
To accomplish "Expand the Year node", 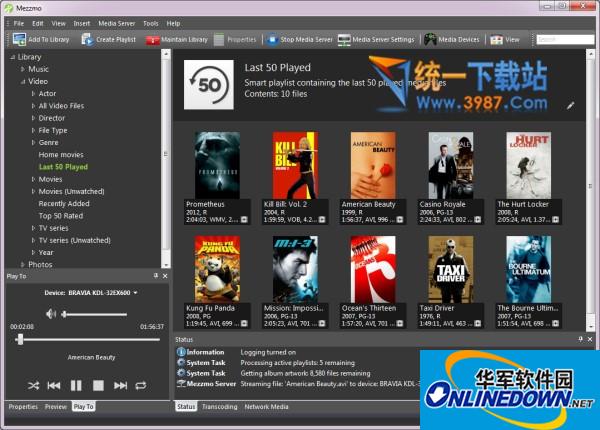I will [x=33, y=253].
